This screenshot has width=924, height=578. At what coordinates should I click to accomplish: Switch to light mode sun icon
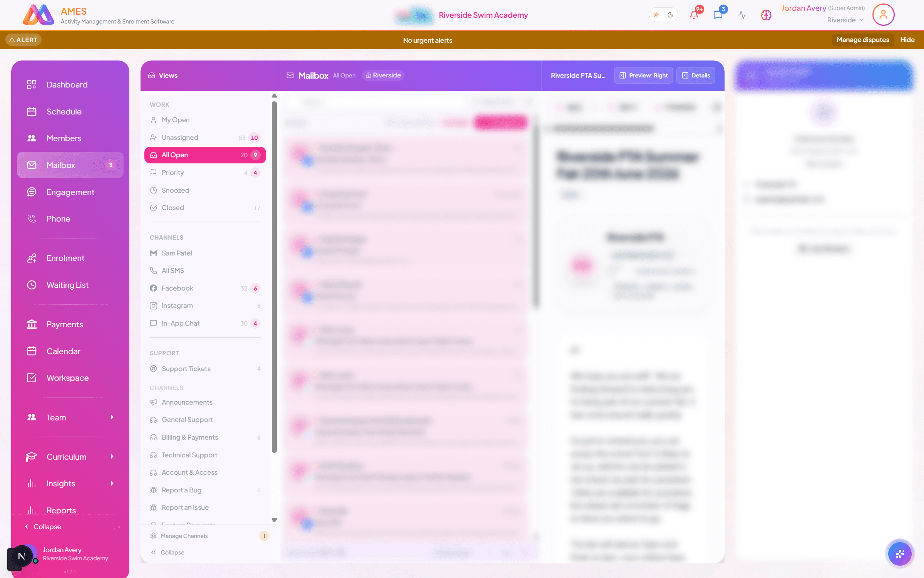pyautogui.click(x=656, y=15)
